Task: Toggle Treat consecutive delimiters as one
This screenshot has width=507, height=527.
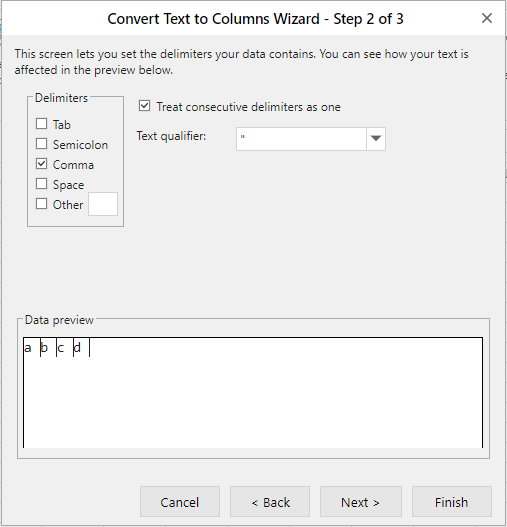Action: 145,106
